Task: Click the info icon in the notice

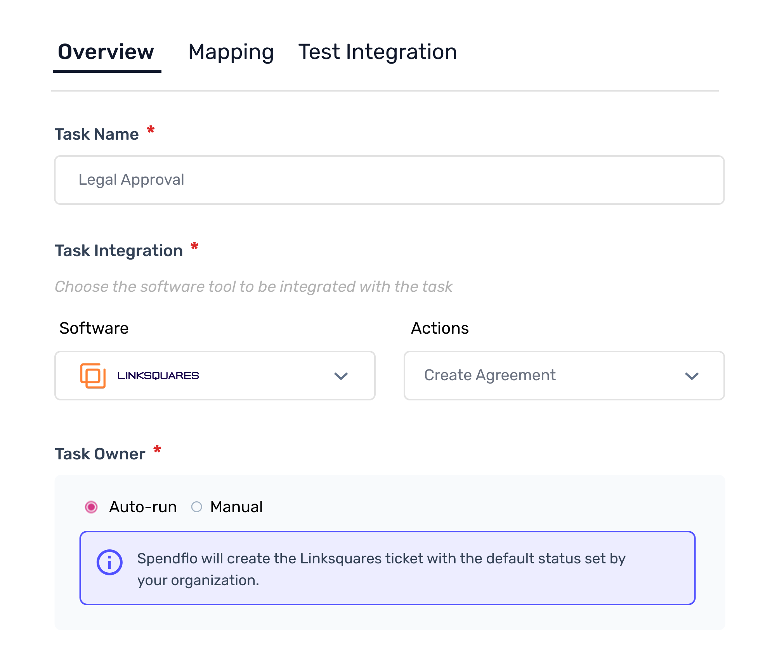Action: pos(109,562)
